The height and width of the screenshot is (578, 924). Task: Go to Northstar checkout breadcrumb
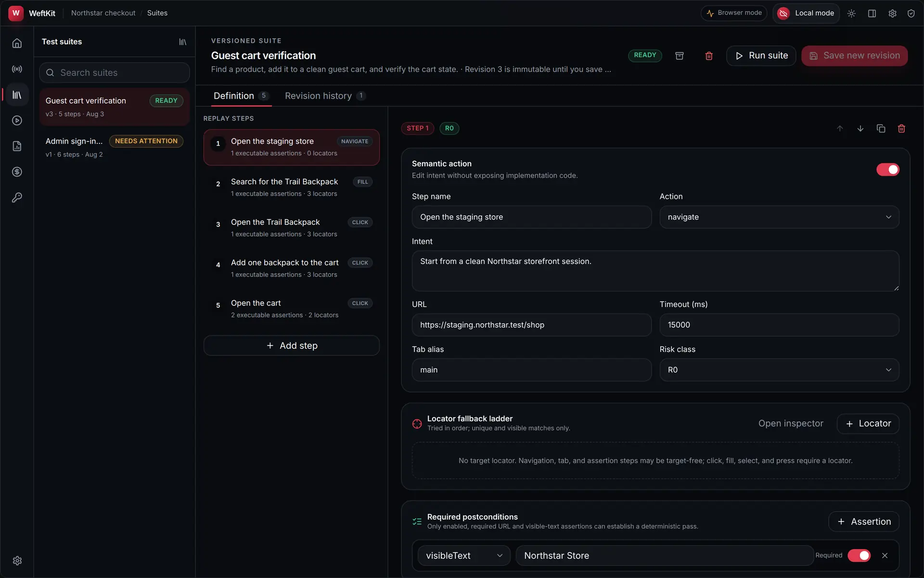[103, 13]
